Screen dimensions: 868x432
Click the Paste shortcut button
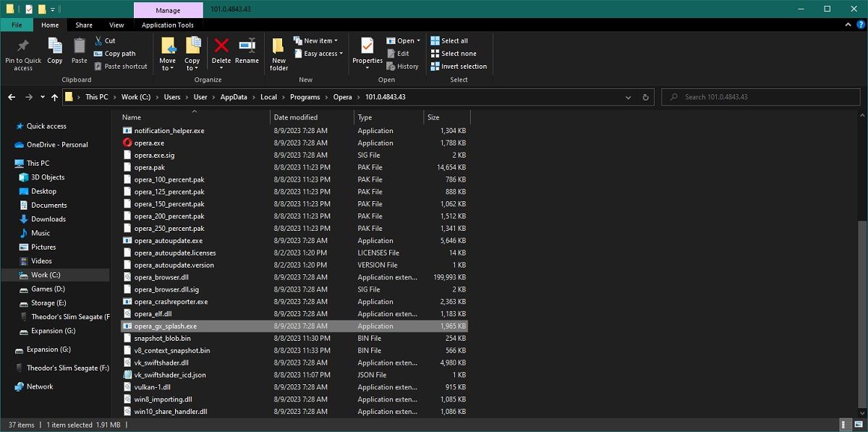coord(120,67)
